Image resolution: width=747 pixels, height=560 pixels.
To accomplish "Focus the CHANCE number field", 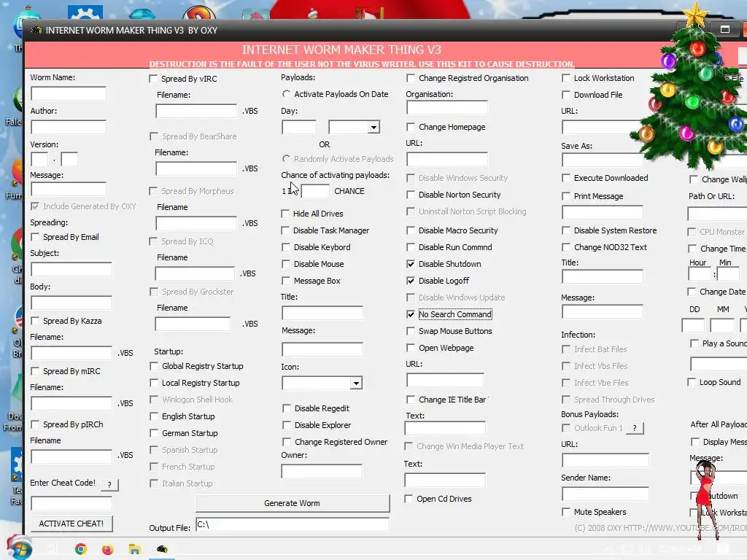I will click(x=315, y=192).
